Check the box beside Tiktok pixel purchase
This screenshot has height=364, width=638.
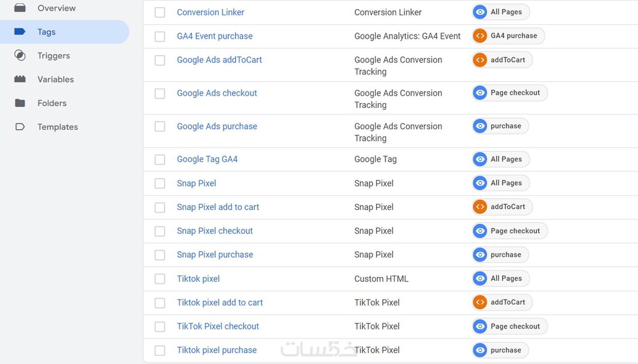tap(160, 350)
